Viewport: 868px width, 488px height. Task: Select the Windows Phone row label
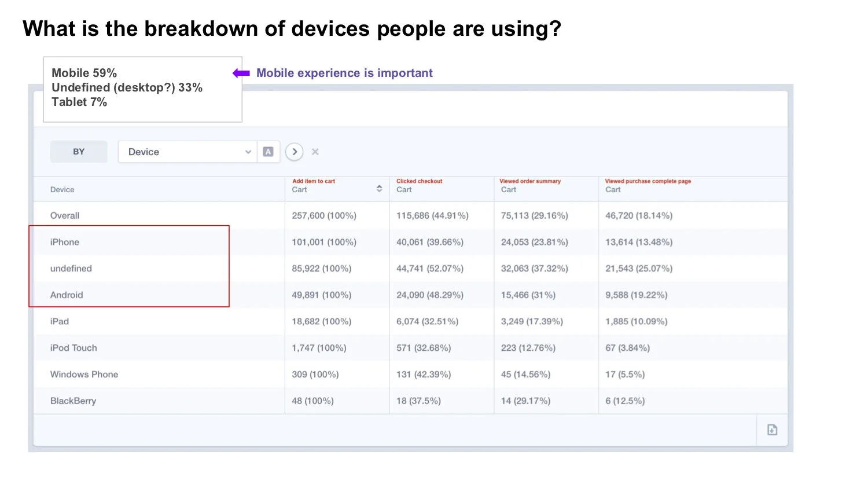point(84,375)
